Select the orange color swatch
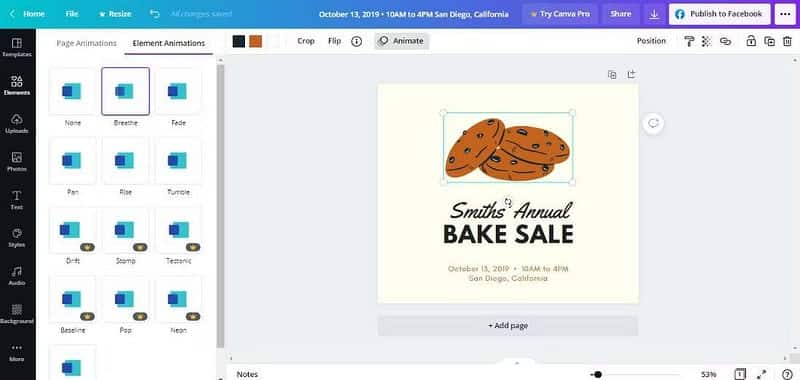The width and height of the screenshot is (800, 380). (x=256, y=41)
